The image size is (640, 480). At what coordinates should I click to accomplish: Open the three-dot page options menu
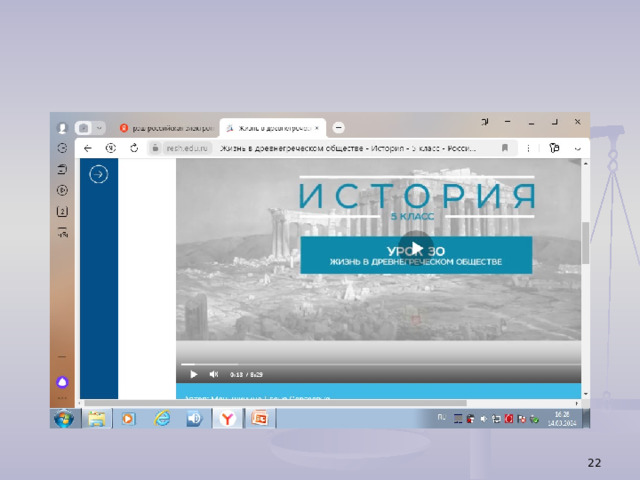(x=528, y=148)
